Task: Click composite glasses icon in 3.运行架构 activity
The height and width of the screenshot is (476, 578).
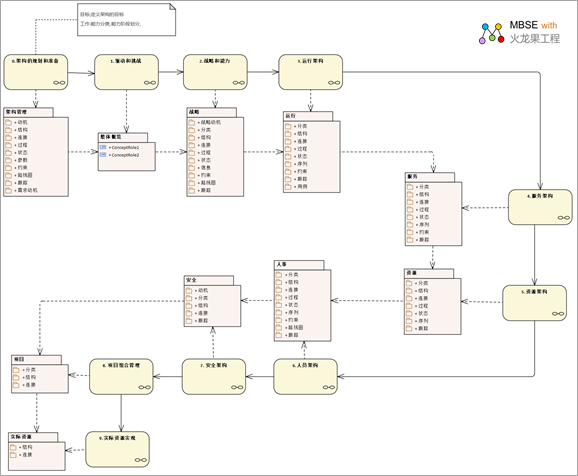Action: tap(334, 83)
